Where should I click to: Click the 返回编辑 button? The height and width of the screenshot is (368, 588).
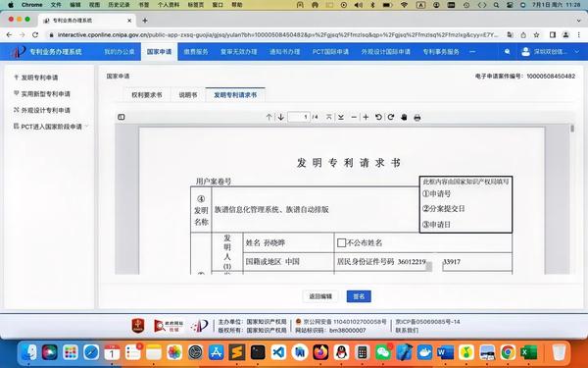pos(320,296)
